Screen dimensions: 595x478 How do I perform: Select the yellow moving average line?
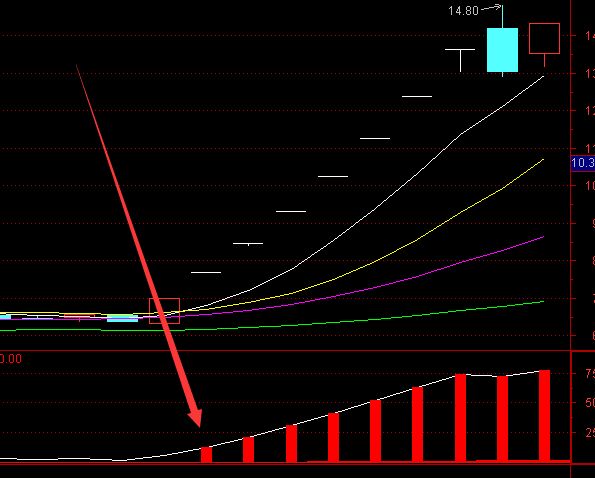tap(417, 240)
